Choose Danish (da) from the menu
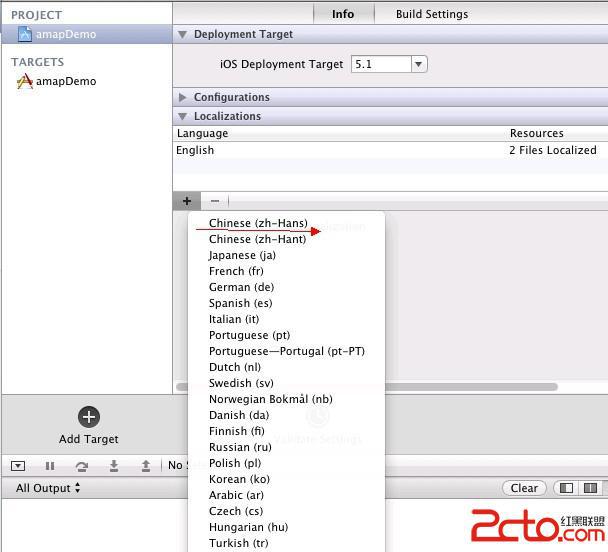The width and height of the screenshot is (608, 552). 286,415
